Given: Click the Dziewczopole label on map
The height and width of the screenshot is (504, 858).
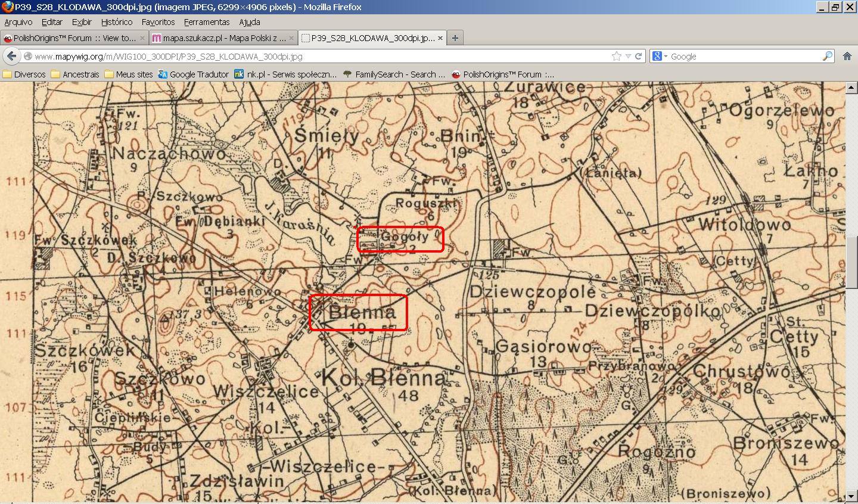Looking at the screenshot, I should pos(533,292).
